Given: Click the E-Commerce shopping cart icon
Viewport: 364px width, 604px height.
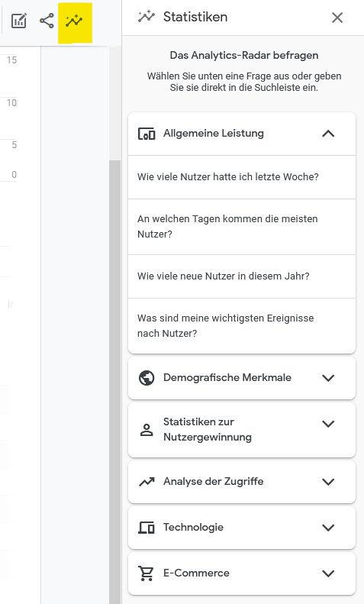Looking at the screenshot, I should tap(147, 573).
